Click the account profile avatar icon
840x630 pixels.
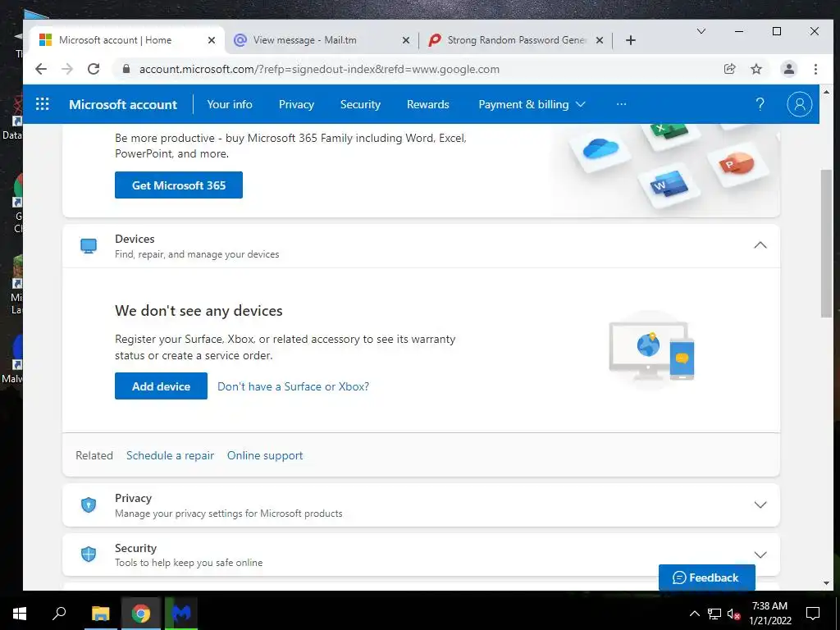[x=799, y=104]
